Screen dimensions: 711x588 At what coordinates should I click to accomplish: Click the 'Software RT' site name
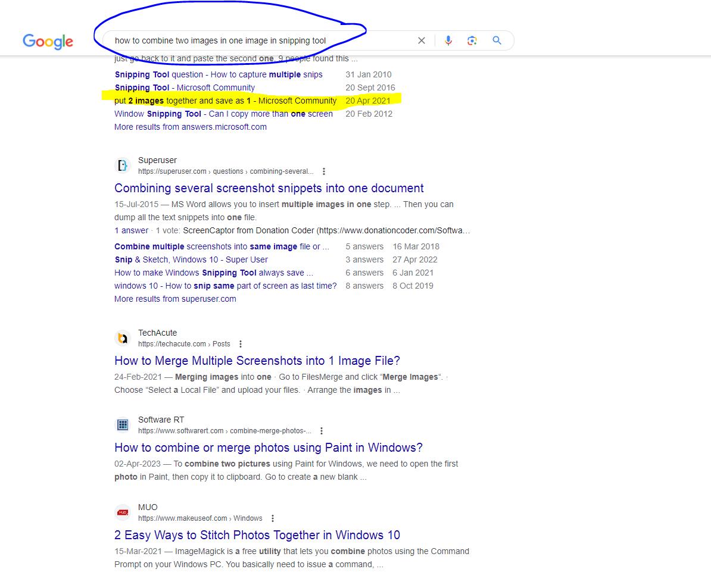click(161, 420)
